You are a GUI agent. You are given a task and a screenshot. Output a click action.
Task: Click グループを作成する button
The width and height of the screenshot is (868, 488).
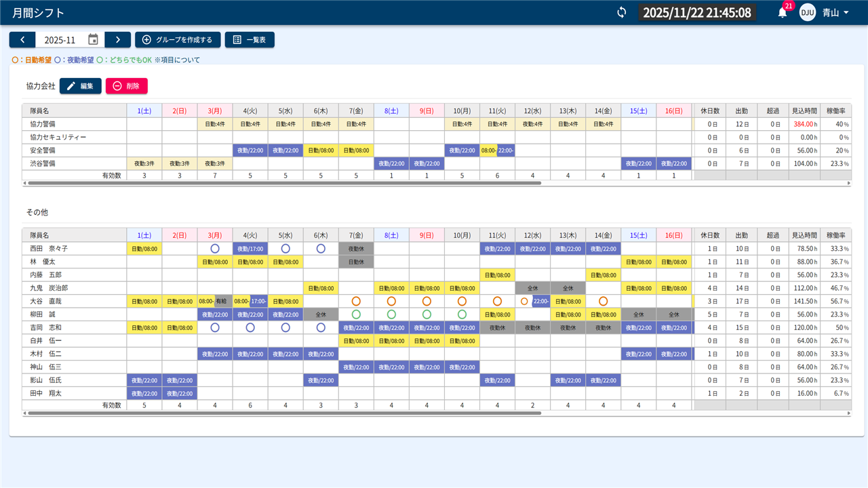point(177,40)
